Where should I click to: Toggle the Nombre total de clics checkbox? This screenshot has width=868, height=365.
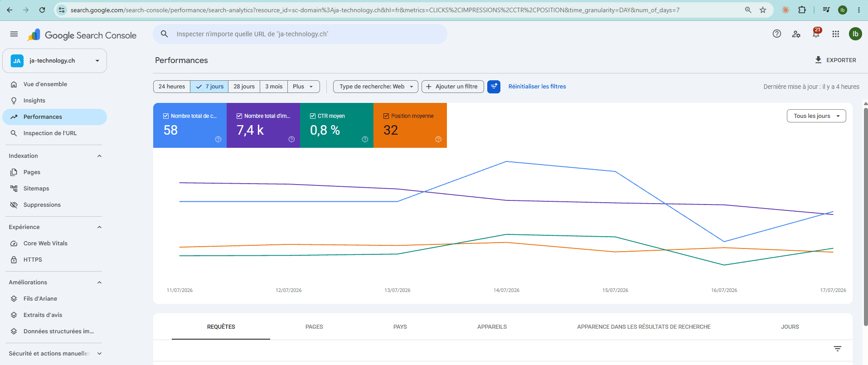pos(166,116)
